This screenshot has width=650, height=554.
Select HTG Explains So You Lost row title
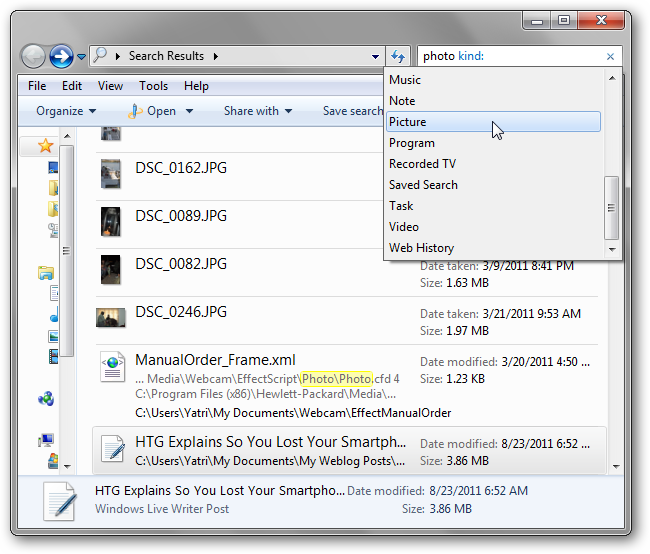point(270,442)
